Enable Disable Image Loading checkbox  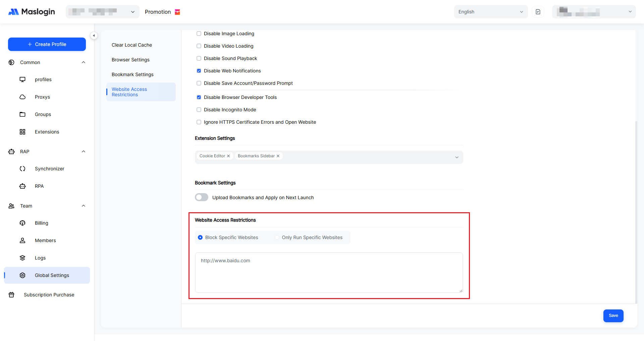(199, 34)
